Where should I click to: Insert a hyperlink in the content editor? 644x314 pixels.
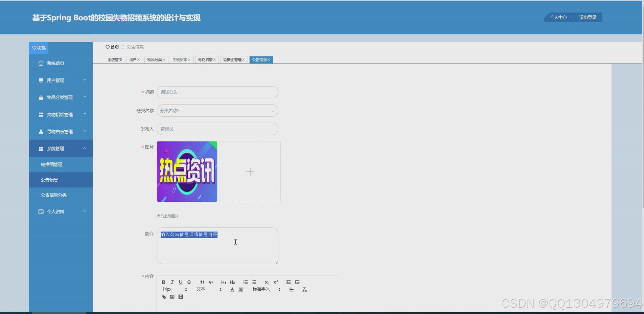(x=164, y=297)
